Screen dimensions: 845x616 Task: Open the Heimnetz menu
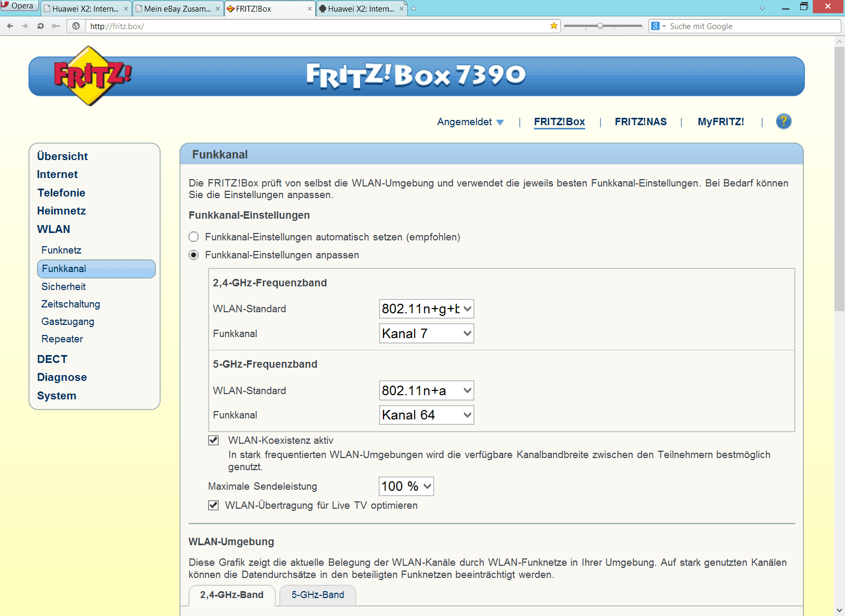tap(61, 211)
